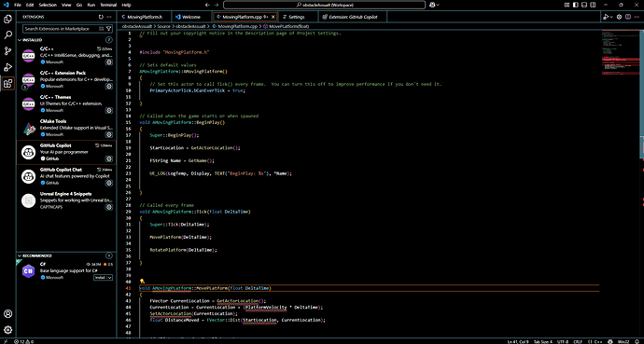The width and height of the screenshot is (644, 344).
Task: Split the editor to the right
Action: tap(628, 17)
